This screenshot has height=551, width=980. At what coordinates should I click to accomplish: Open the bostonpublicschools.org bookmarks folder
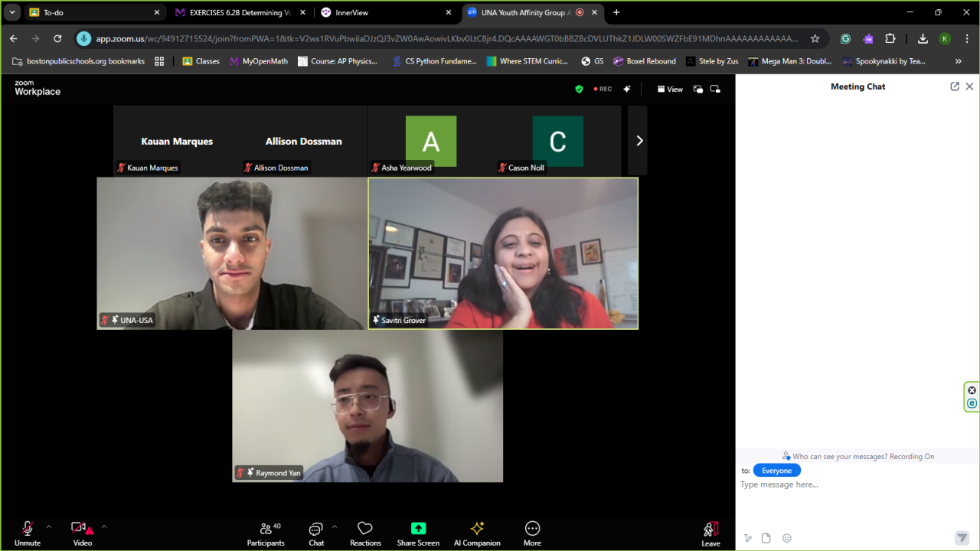click(78, 61)
